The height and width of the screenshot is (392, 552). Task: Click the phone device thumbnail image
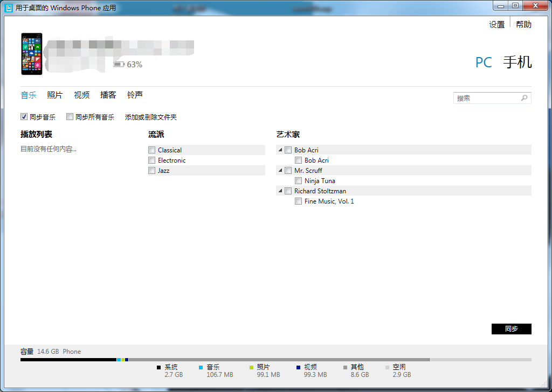(32, 54)
